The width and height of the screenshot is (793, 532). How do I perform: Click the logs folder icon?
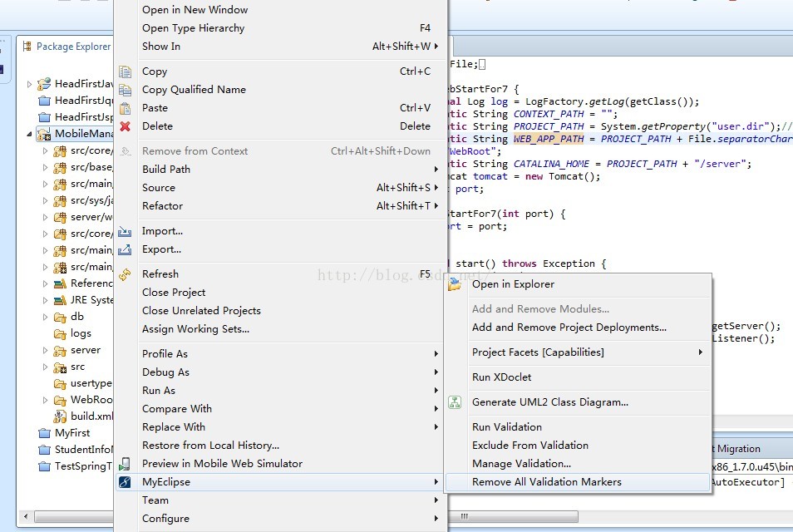pyautogui.click(x=60, y=334)
